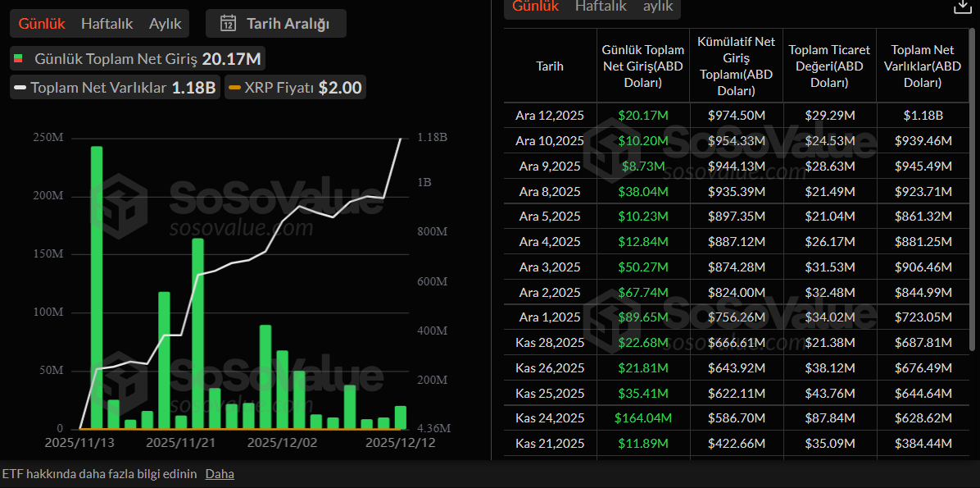Select the Ara 12,2025 date cell

coord(550,116)
